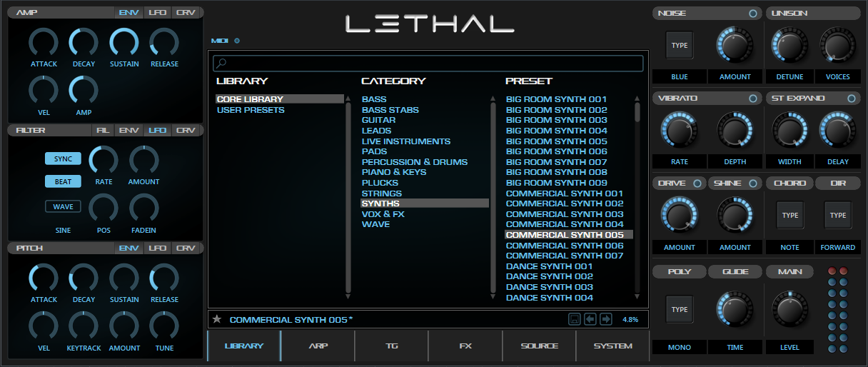Click preset list scroll-down arrow
The image size is (868, 367).
pyautogui.click(x=637, y=296)
